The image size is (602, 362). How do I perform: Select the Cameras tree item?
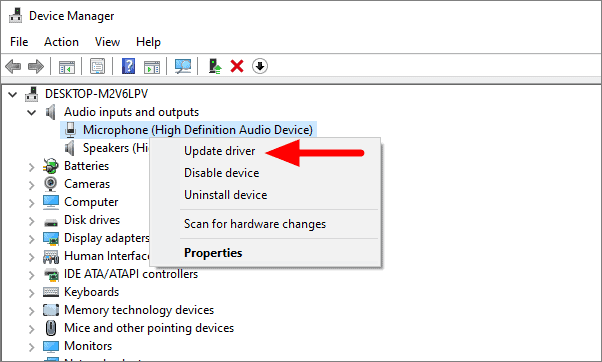coord(87,184)
